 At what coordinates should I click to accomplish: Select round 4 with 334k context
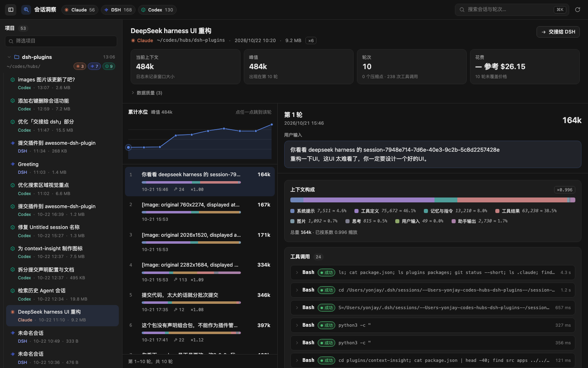(x=200, y=272)
